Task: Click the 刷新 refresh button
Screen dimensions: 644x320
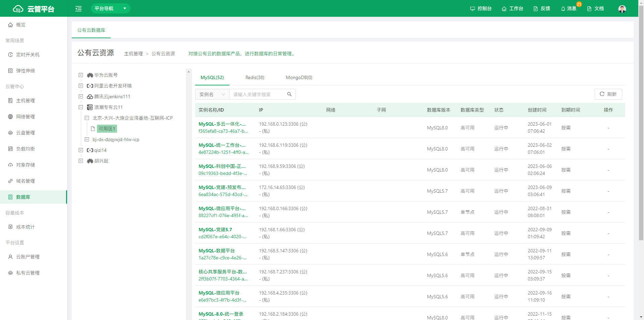Action: (608, 94)
